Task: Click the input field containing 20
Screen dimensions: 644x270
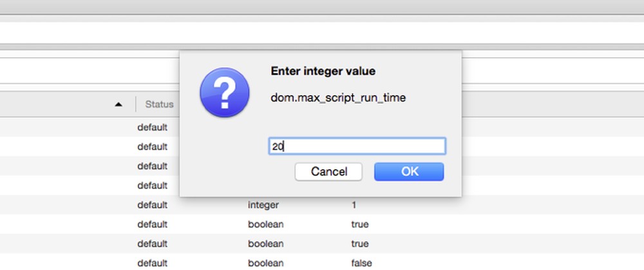Action: click(x=357, y=147)
